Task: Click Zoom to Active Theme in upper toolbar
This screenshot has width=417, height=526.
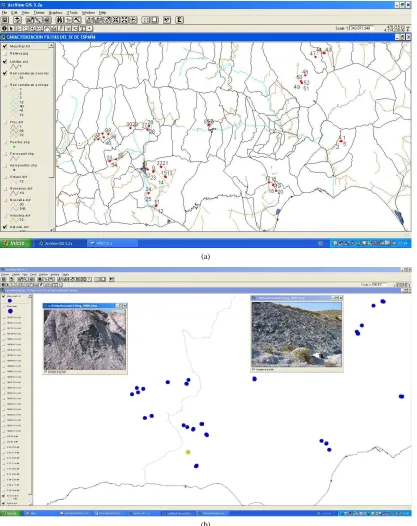Action: point(98,20)
